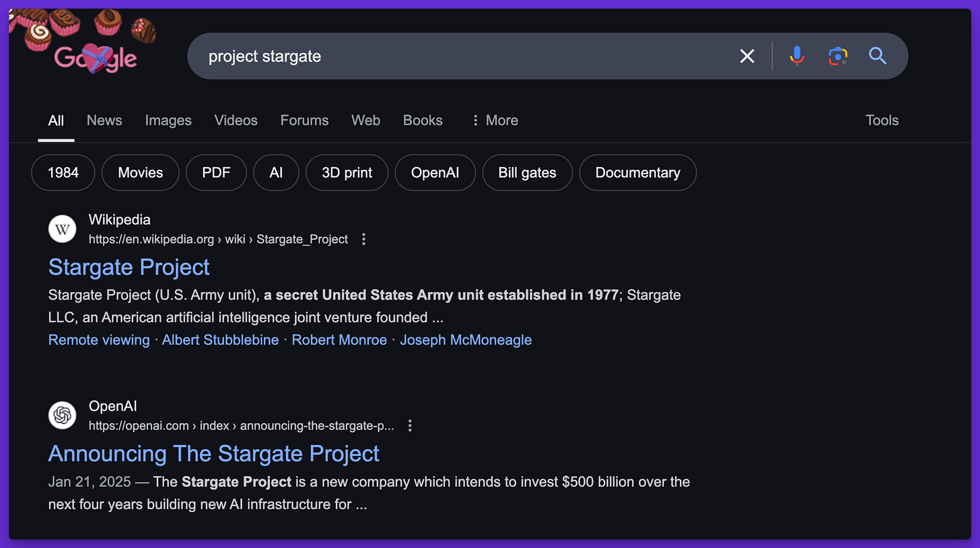Follow the Albert Stubblebine sublink
Viewport: 980px width, 548px height.
220,340
